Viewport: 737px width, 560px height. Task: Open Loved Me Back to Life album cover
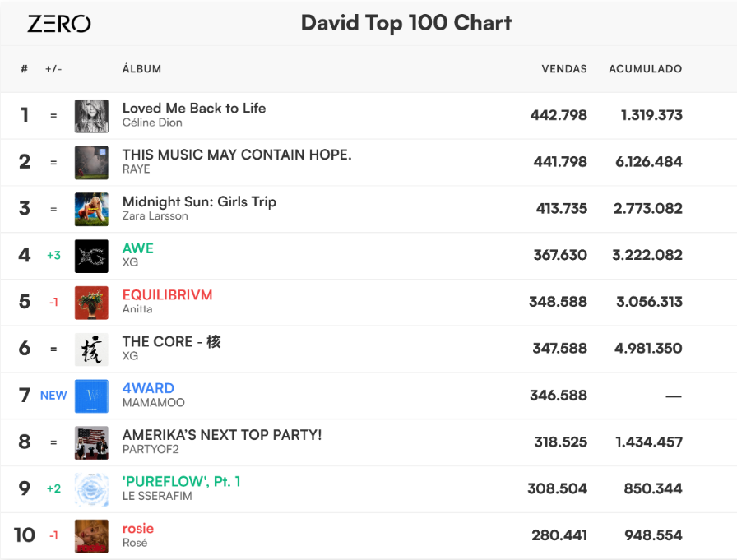click(x=91, y=116)
